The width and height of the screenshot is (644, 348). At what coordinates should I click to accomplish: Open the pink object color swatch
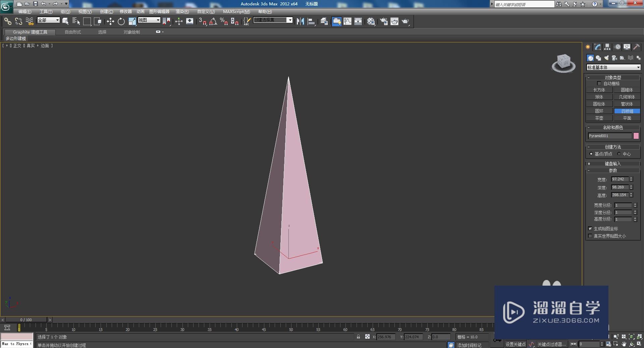tap(636, 136)
